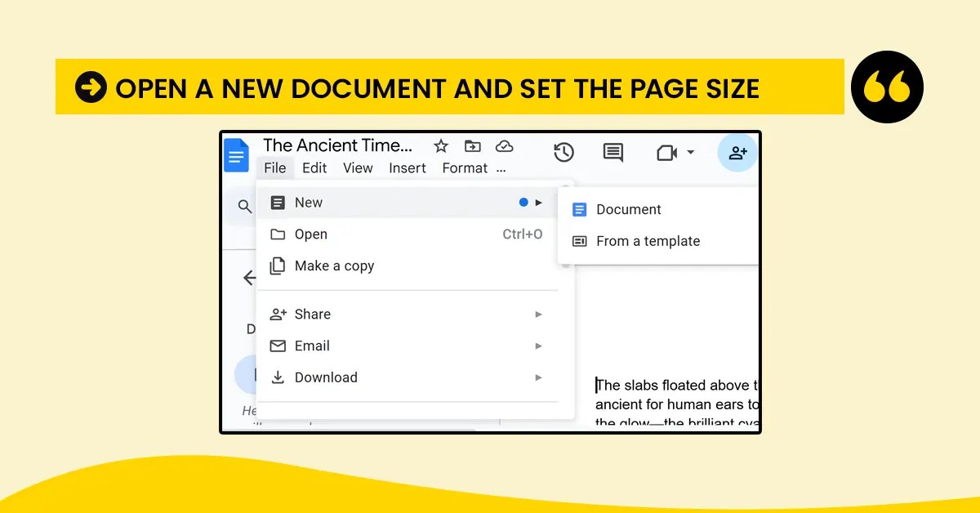Star the document
The width and height of the screenshot is (980, 513).
tap(441, 145)
